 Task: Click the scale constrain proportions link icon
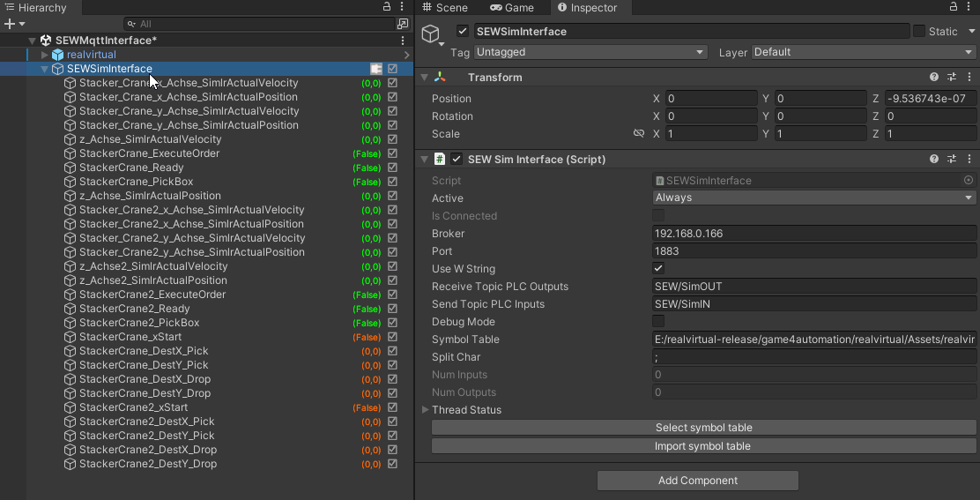[x=639, y=134]
